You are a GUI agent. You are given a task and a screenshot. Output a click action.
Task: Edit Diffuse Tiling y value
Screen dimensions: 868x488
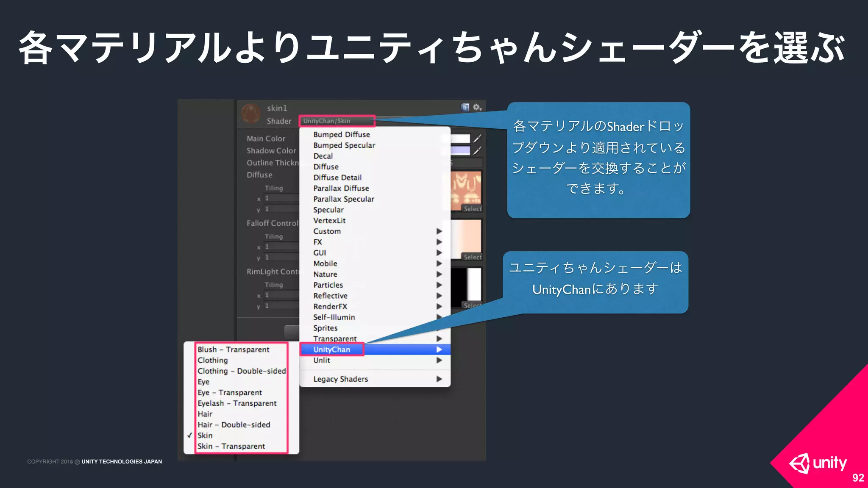pyautogui.click(x=281, y=209)
